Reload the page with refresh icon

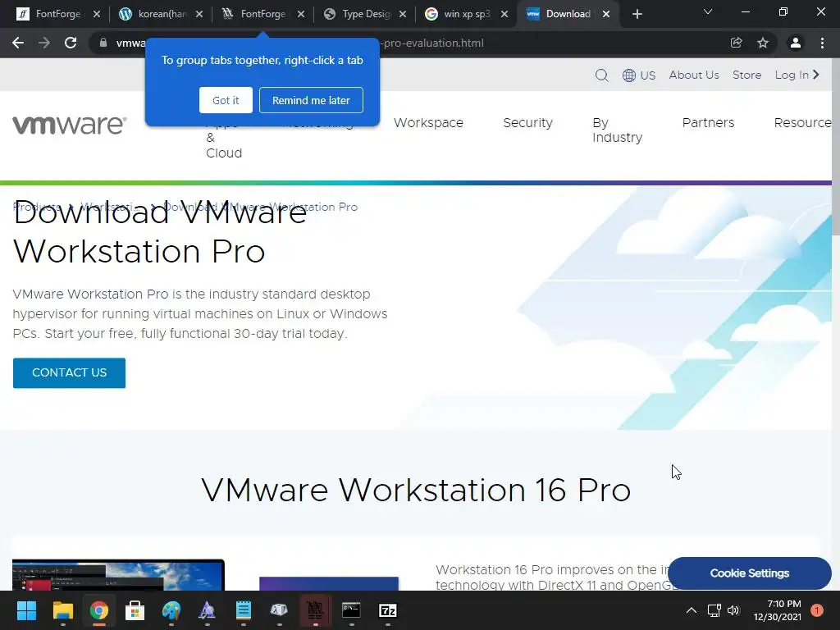click(71, 43)
